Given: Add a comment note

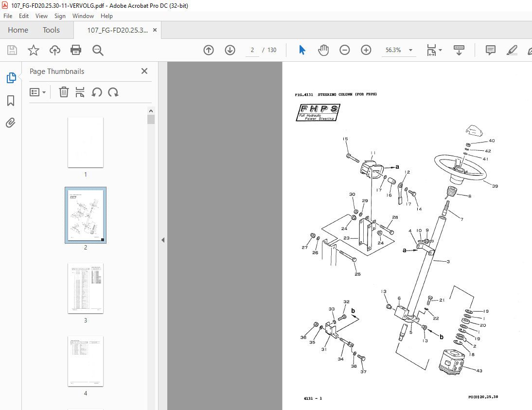Looking at the screenshot, I should click(490, 50).
